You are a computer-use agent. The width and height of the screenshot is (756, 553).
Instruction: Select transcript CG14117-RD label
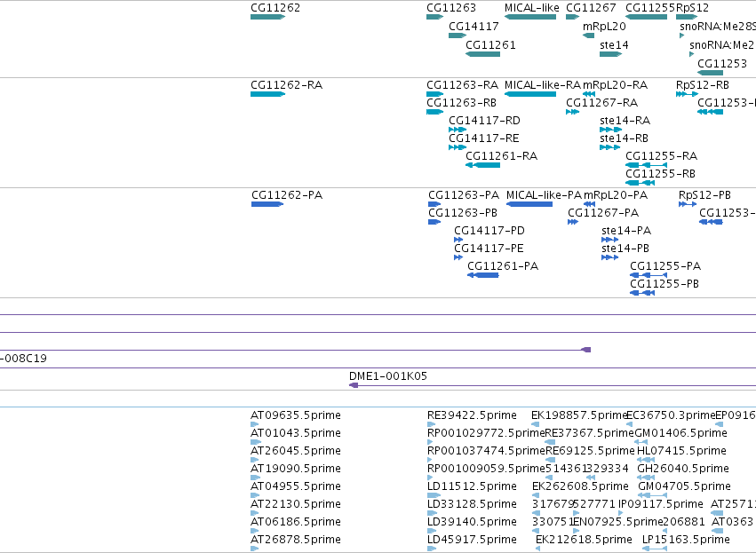484,121
